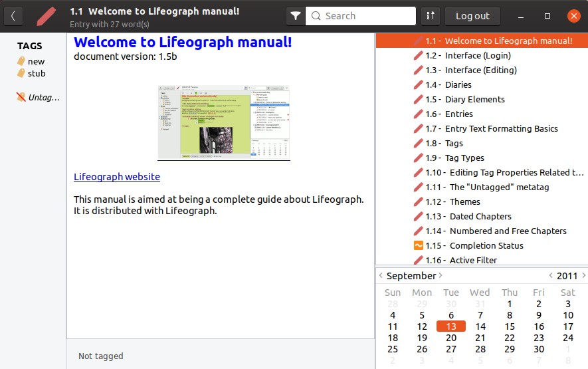Screen dimensions: 588x369
Task: Click pencil icon of 1.14 Numbered and Free Chapters
Action: pyautogui.click(x=418, y=231)
